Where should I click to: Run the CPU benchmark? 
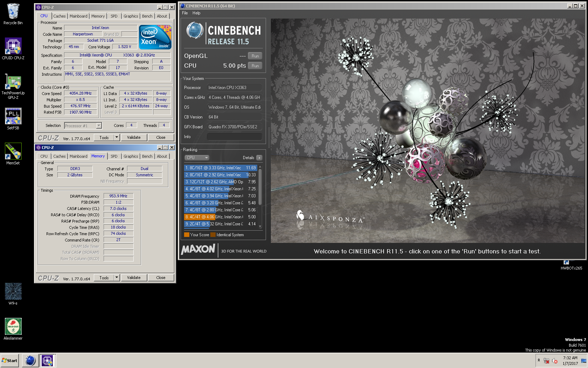[x=255, y=66]
